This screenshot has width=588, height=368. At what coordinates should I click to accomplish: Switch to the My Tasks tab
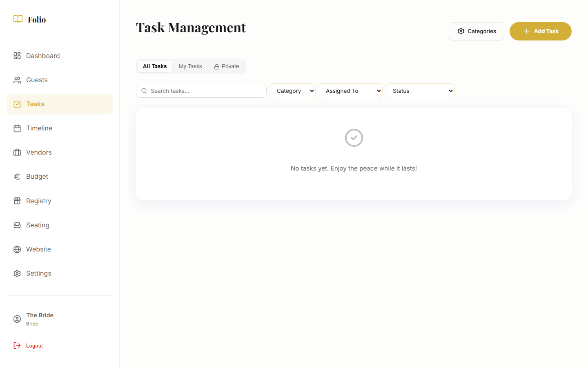click(190, 66)
